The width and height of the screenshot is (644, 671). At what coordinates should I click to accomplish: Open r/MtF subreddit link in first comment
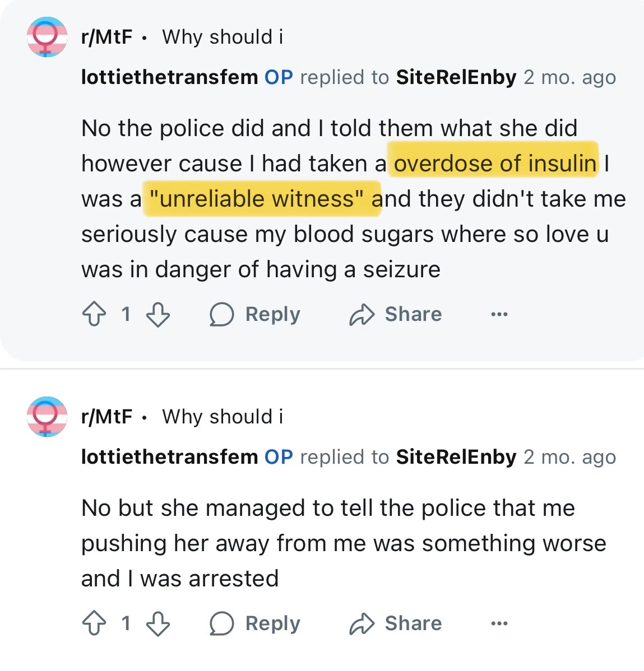pyautogui.click(x=106, y=37)
